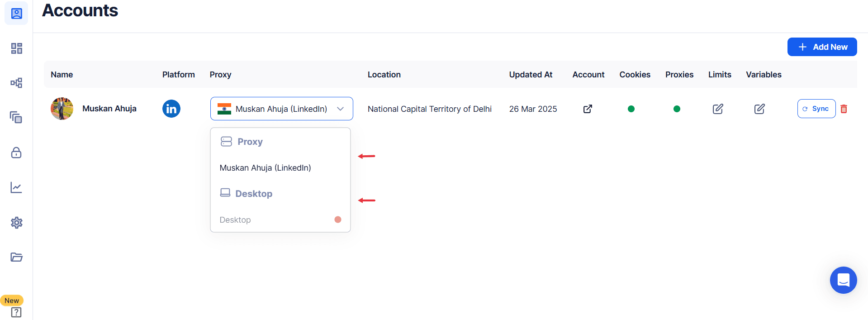The height and width of the screenshot is (320, 868).
Task: Click the red Desktop status dot
Action: [x=337, y=220]
